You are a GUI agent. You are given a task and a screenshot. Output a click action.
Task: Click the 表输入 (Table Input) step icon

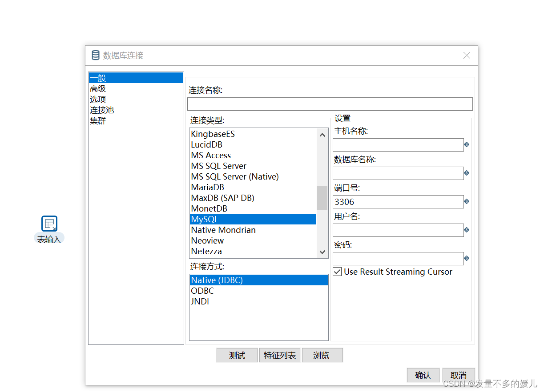[49, 224]
